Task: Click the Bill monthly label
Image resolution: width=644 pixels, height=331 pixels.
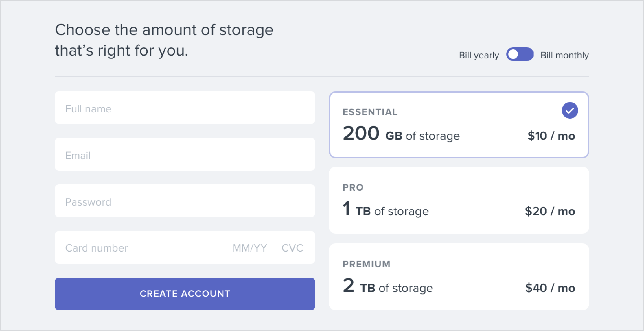Action: tap(564, 55)
